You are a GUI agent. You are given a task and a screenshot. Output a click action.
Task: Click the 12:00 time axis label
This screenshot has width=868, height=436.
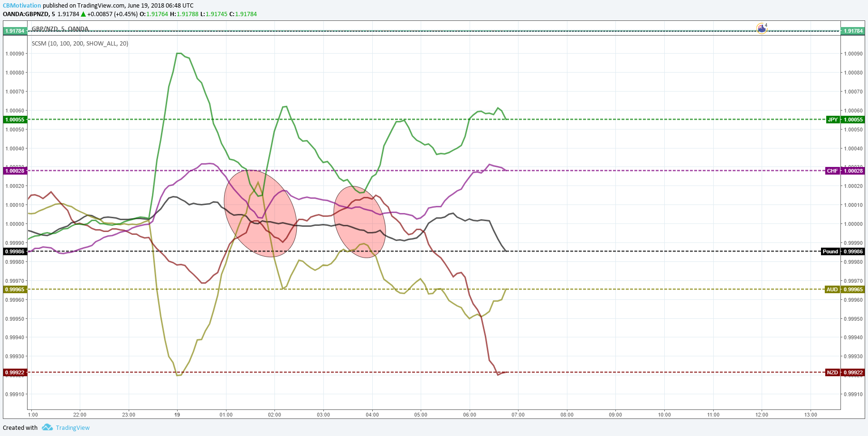coord(762,415)
